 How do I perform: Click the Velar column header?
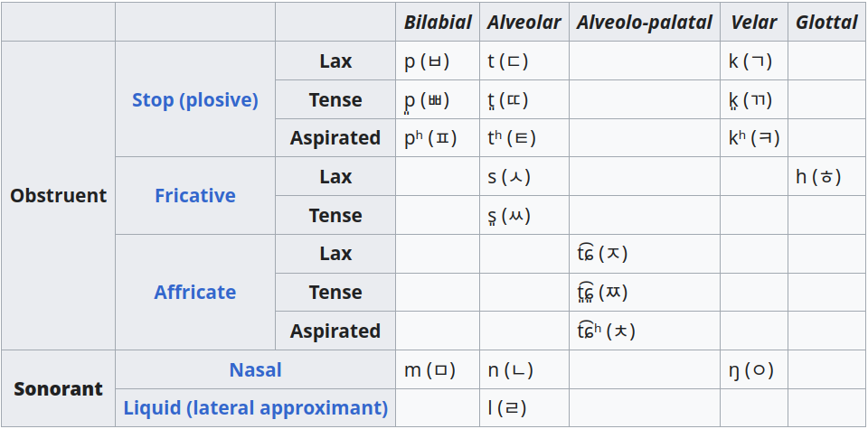[x=754, y=22]
